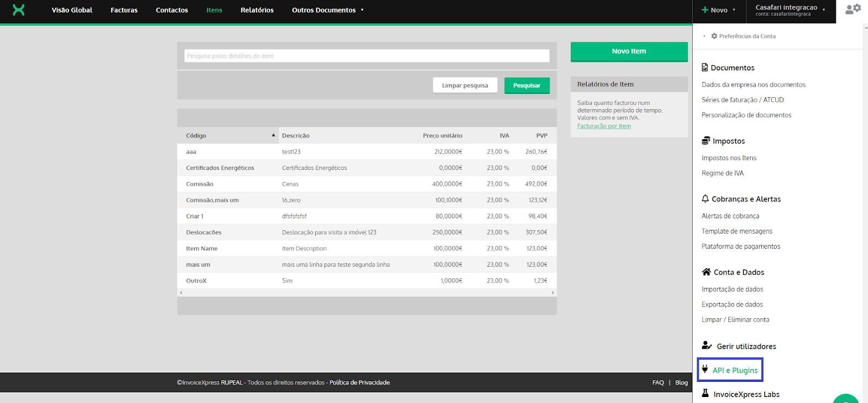The image size is (868, 403).
Task: Click the Conta e Dados house icon
Action: click(x=706, y=272)
